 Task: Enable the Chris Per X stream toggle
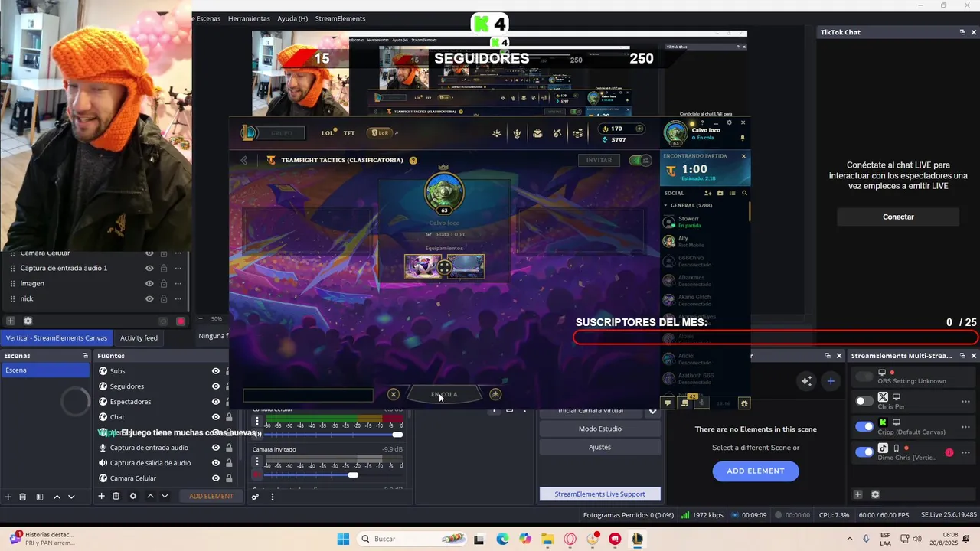pos(864,401)
